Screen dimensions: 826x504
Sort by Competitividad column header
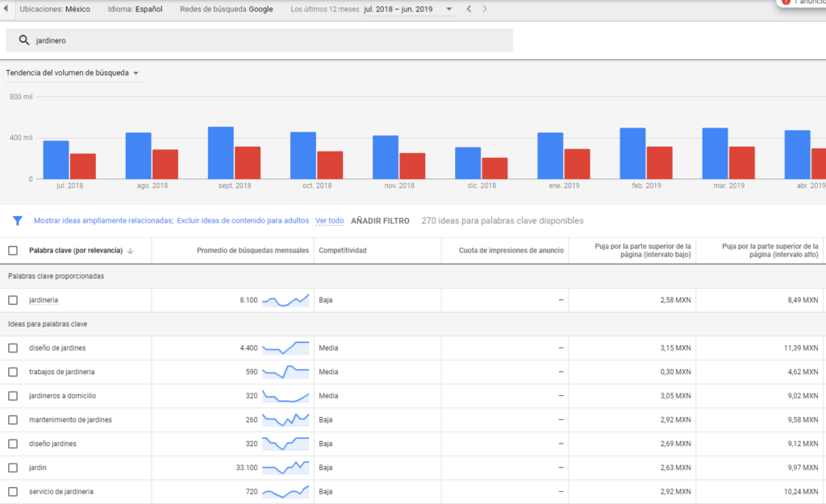click(x=342, y=251)
